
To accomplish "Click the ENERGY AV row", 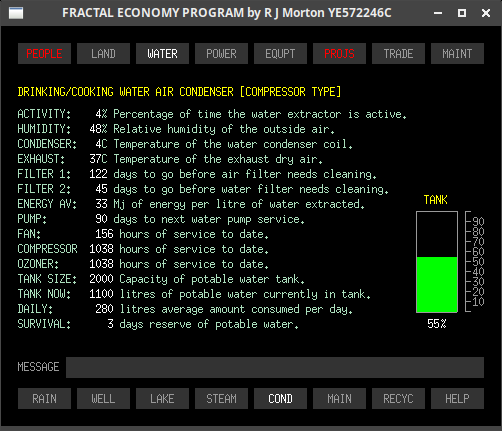I will point(191,204).
